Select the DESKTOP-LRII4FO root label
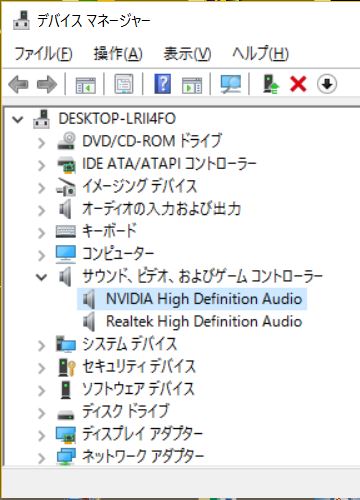The height and width of the screenshot is (500, 360). pos(117,119)
